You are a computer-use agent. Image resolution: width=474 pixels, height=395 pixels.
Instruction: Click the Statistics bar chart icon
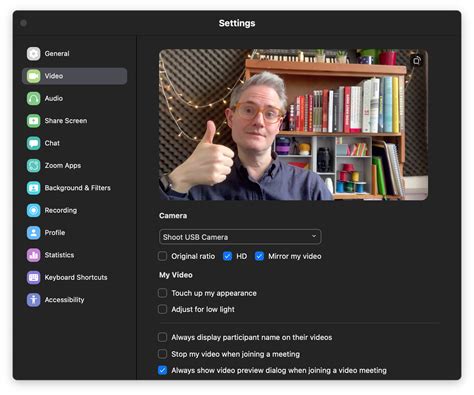tap(33, 255)
